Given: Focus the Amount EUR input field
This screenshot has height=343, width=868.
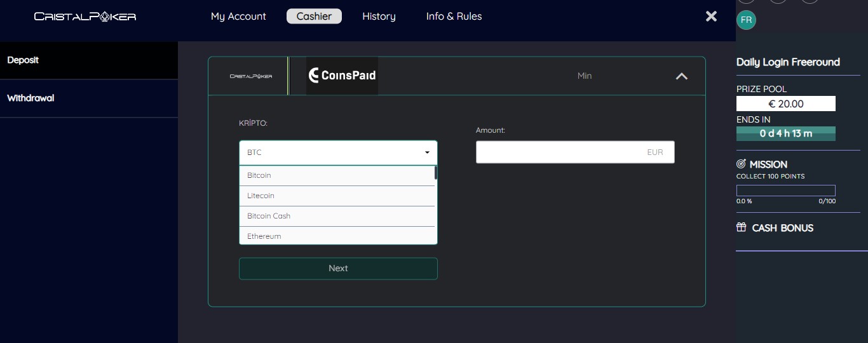Looking at the screenshot, I should [x=575, y=152].
